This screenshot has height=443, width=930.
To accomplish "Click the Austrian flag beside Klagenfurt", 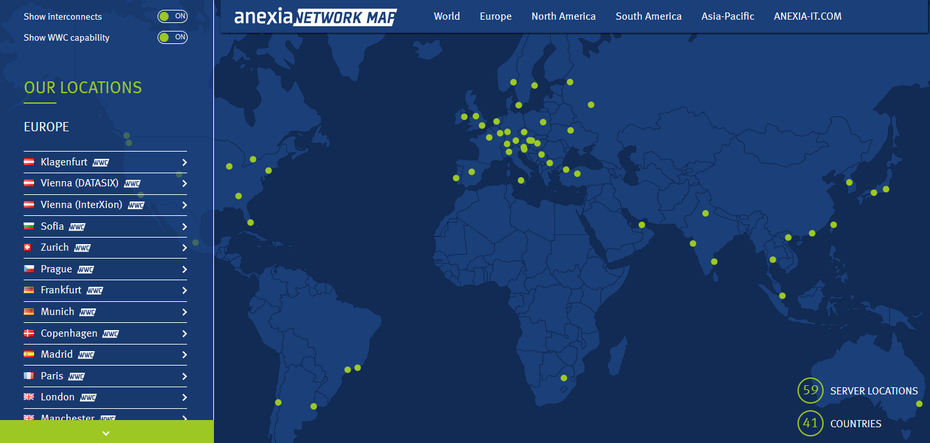I will (29, 162).
